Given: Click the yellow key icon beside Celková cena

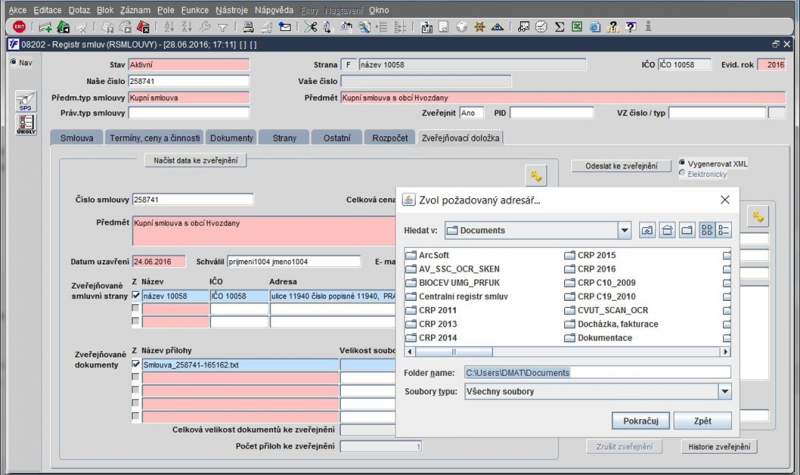Looking at the screenshot, I should [x=536, y=176].
